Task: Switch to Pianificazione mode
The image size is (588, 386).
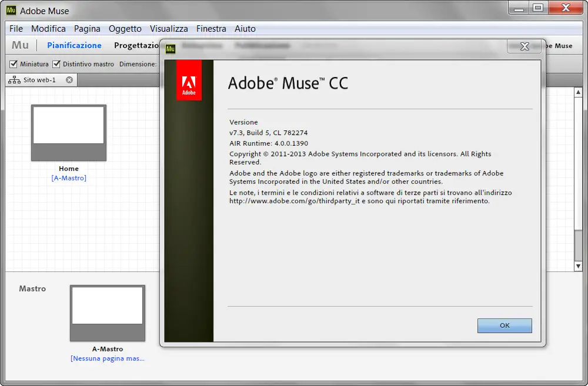Action: click(74, 45)
